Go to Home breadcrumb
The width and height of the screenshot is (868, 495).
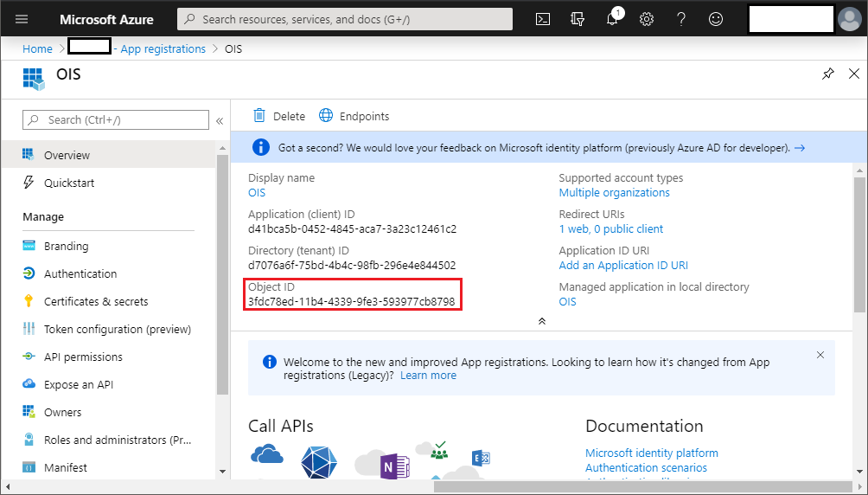tap(37, 48)
